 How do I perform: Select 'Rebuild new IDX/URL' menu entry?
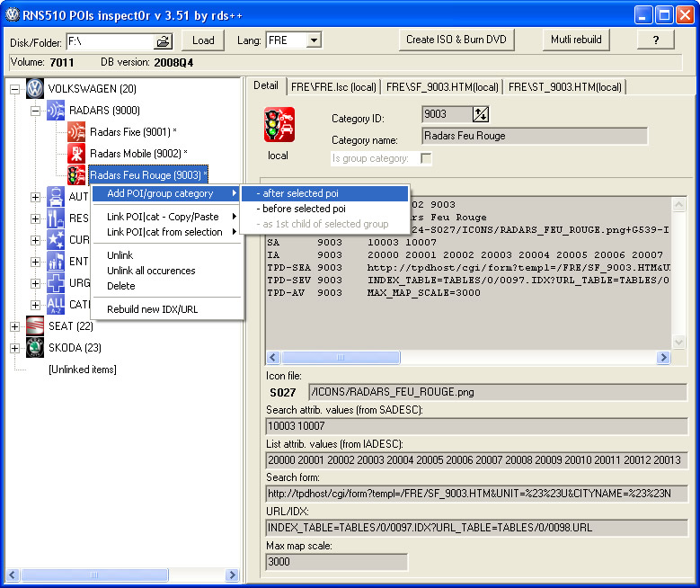tap(152, 309)
